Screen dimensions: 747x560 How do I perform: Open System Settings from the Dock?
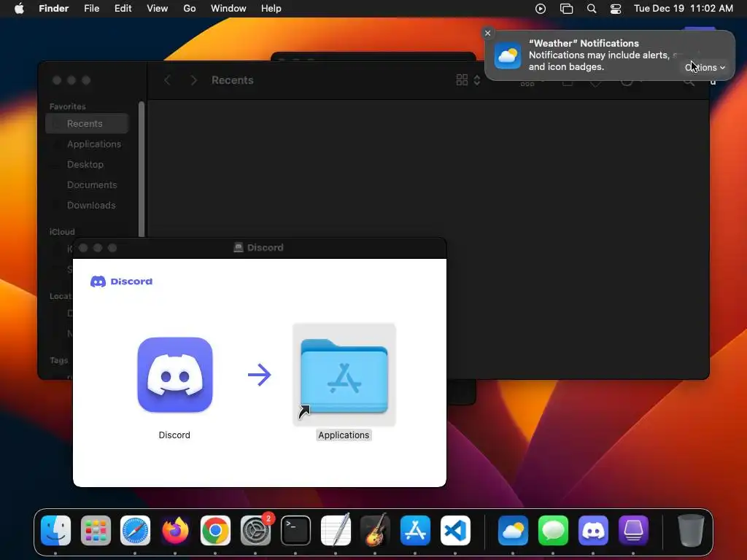click(255, 530)
